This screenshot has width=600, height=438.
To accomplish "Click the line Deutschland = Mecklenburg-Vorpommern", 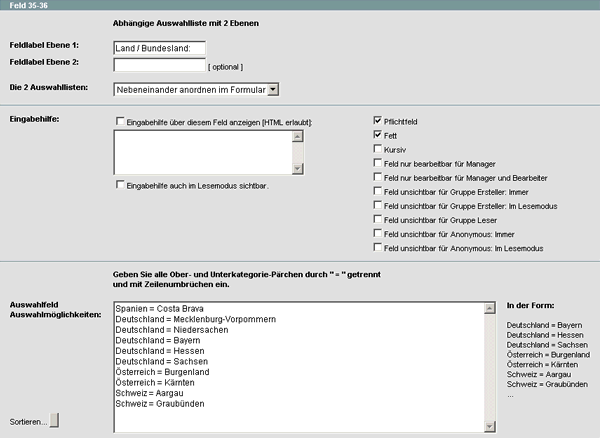I will click(x=196, y=319).
